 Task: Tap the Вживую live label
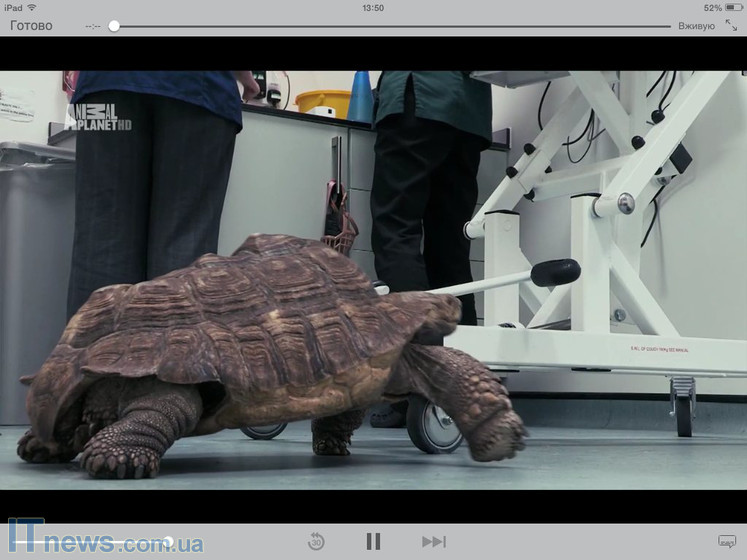[696, 26]
